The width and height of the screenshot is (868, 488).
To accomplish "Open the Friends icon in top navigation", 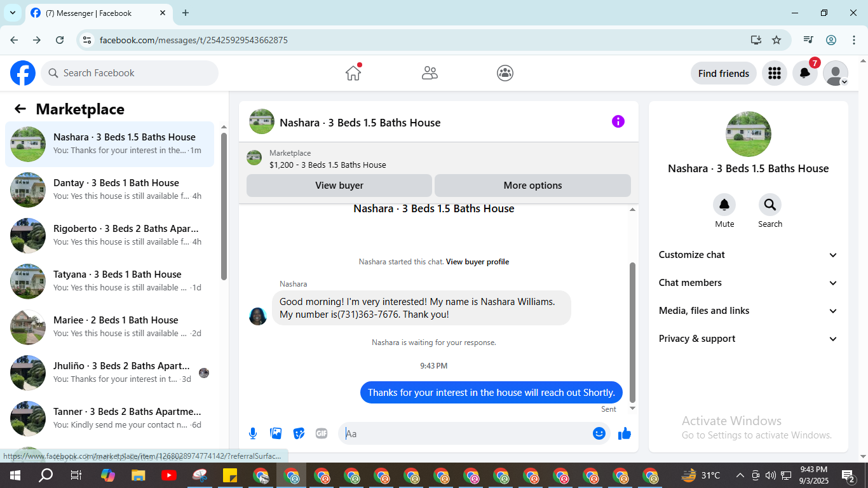I will pyautogui.click(x=430, y=73).
